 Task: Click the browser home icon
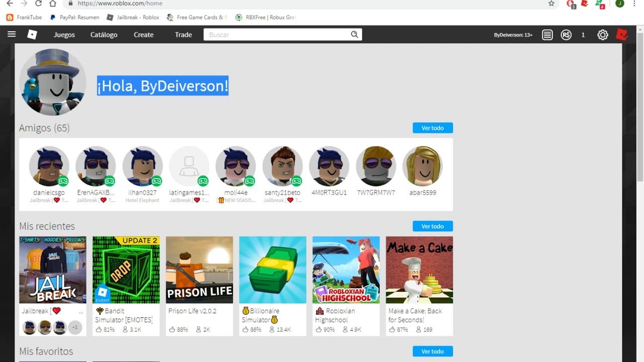click(x=53, y=4)
